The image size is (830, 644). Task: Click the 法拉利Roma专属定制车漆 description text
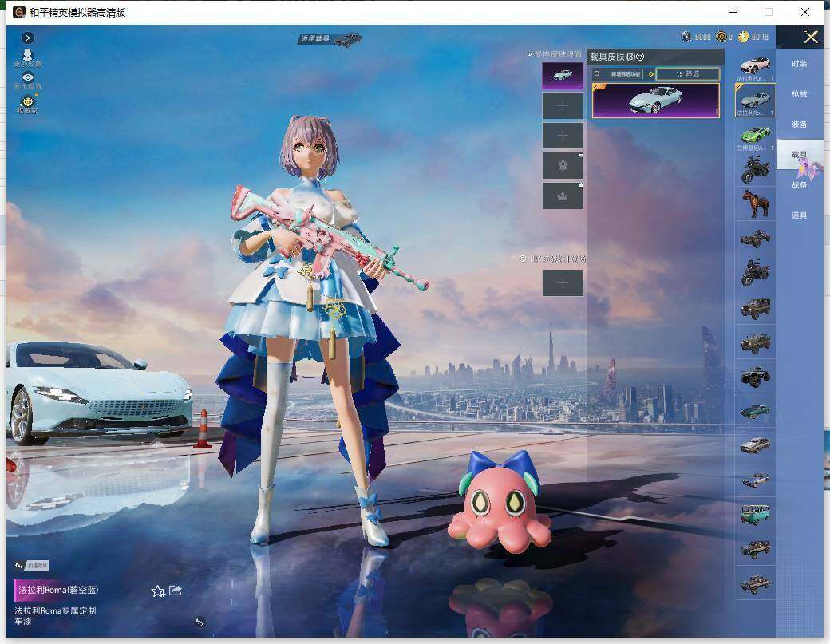point(55,615)
